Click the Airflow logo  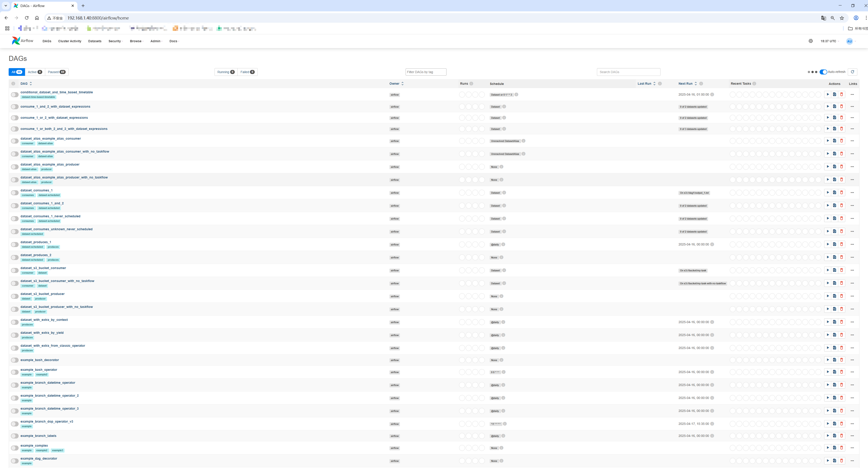(22, 41)
